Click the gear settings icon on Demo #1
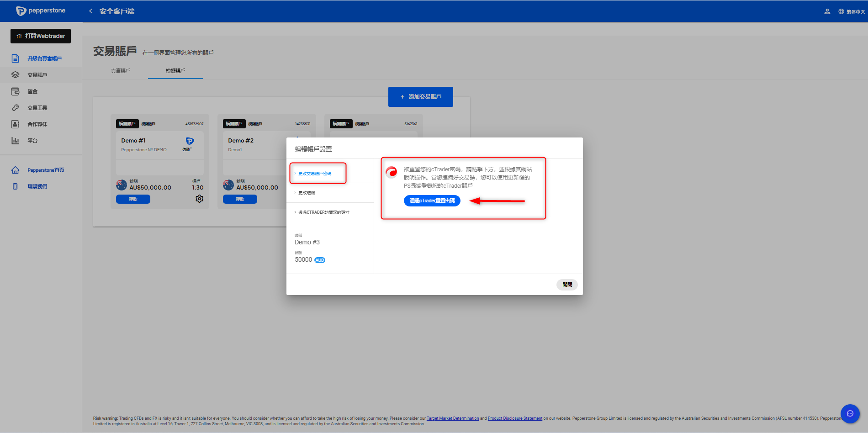868x433 pixels. coord(199,199)
